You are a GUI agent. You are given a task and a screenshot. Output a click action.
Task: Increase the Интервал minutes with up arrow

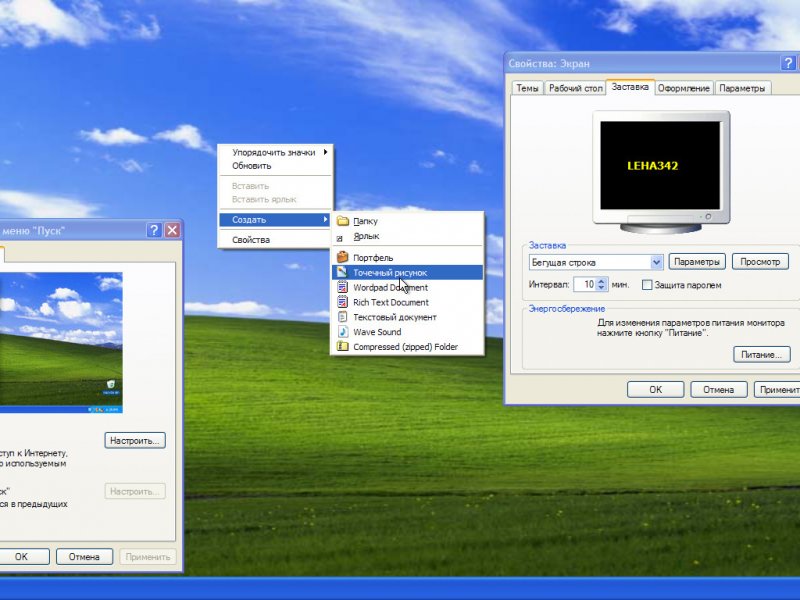tap(602, 281)
